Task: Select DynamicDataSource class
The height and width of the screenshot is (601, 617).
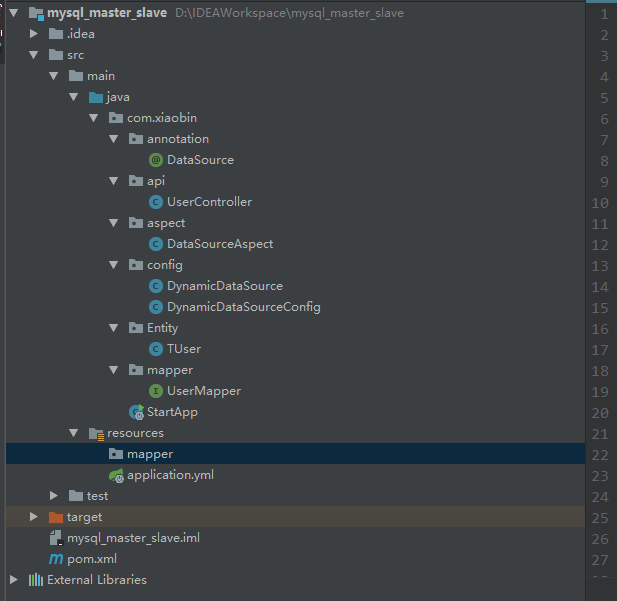Action: click(225, 286)
